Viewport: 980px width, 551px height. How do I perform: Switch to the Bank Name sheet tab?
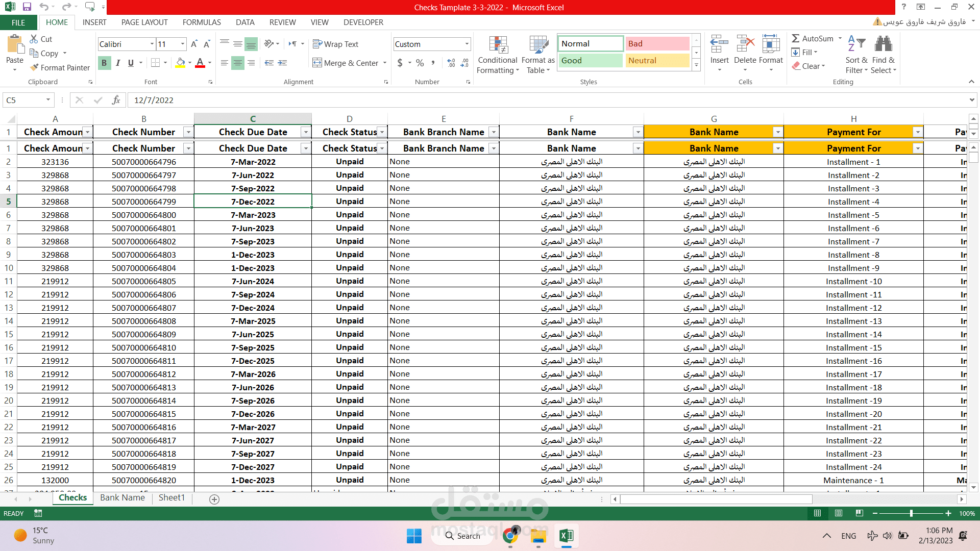click(x=122, y=497)
